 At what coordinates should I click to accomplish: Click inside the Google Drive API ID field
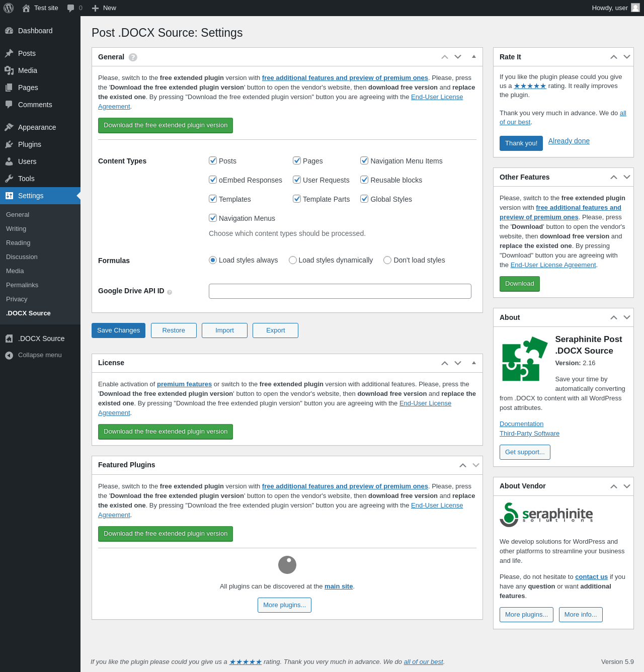[340, 291]
